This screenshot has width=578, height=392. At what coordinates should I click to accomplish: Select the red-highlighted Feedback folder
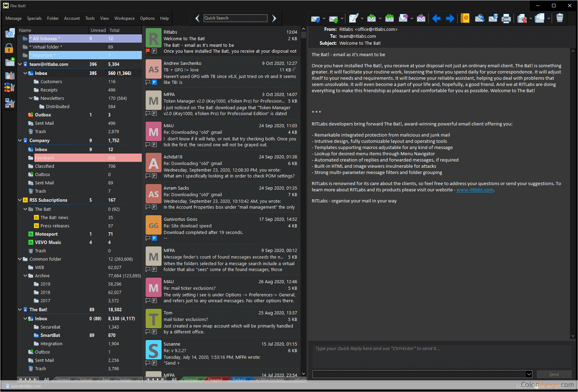(45, 158)
